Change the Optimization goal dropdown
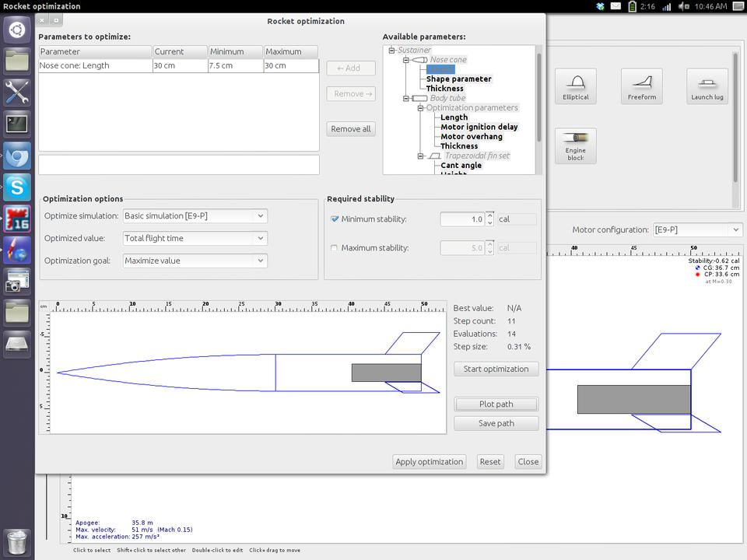This screenshot has width=747, height=560. [x=195, y=261]
